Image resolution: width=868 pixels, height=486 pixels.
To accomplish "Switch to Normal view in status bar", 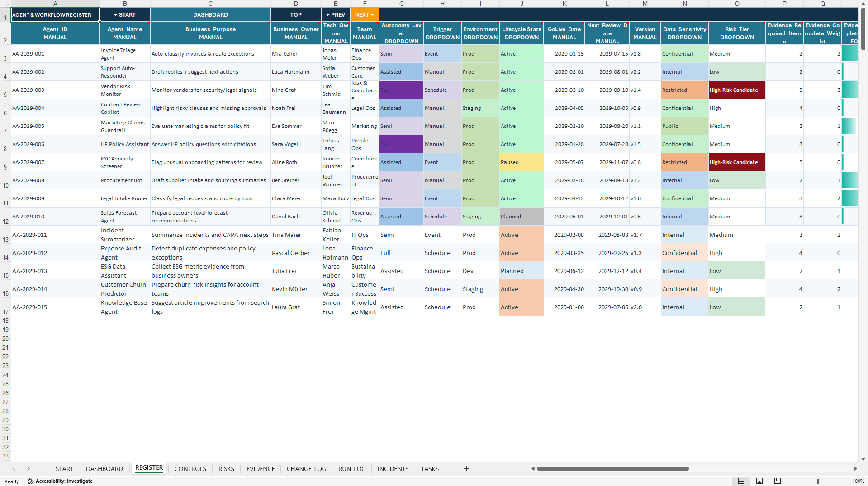I will 741,481.
